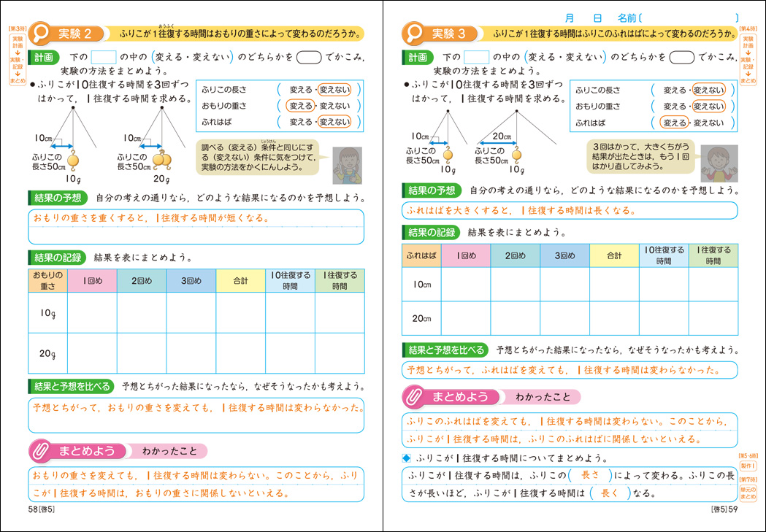
Task: Click the 製作1 side tab
Action: (x=748, y=466)
